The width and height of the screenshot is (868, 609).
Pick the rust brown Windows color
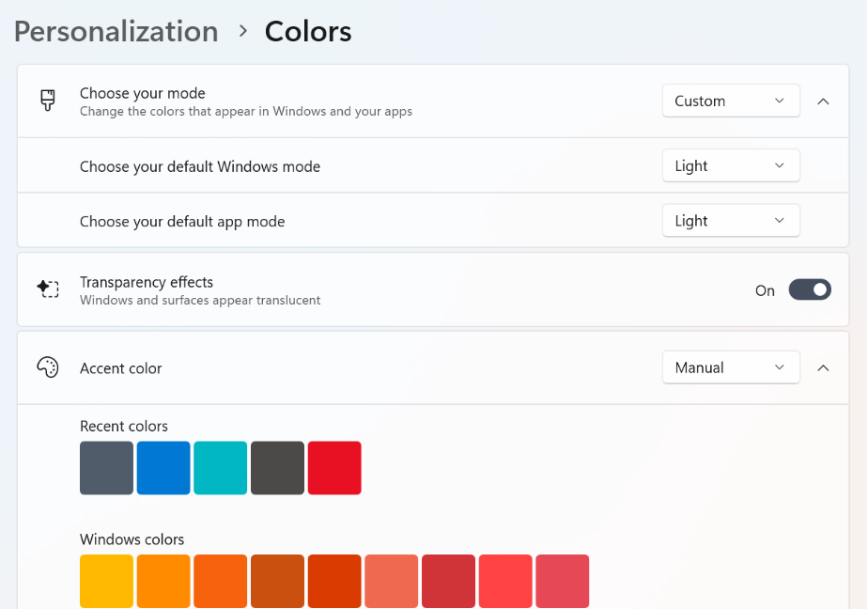277,582
